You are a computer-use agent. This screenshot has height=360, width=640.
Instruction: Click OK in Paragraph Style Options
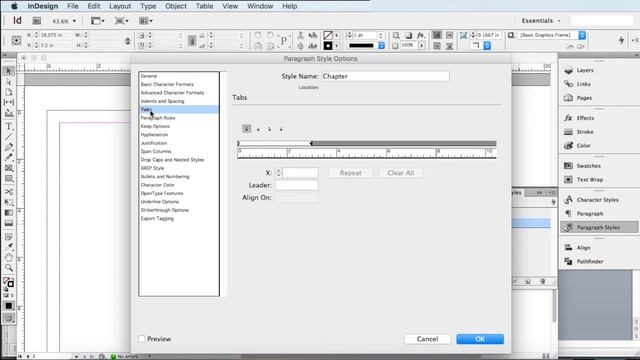point(480,339)
